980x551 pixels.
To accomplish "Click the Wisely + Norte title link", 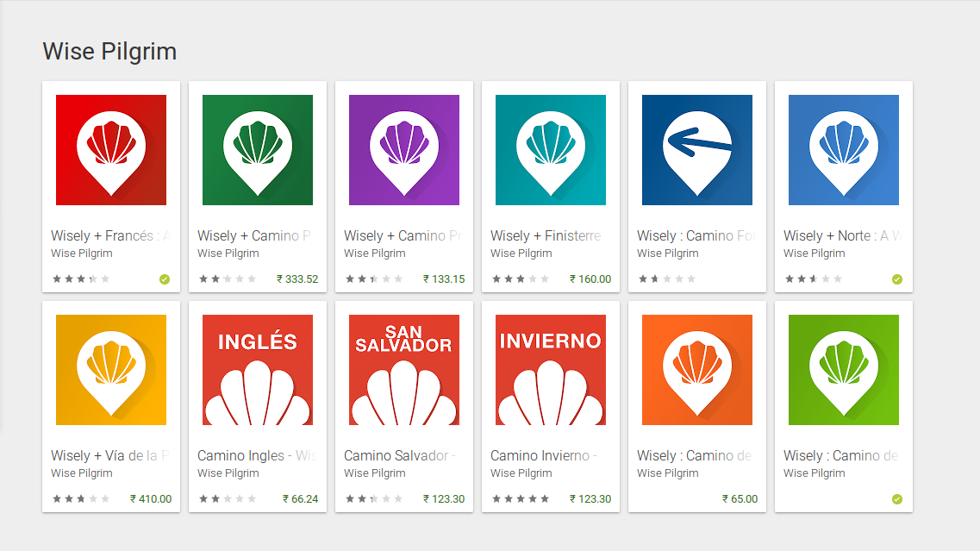I will (x=843, y=235).
